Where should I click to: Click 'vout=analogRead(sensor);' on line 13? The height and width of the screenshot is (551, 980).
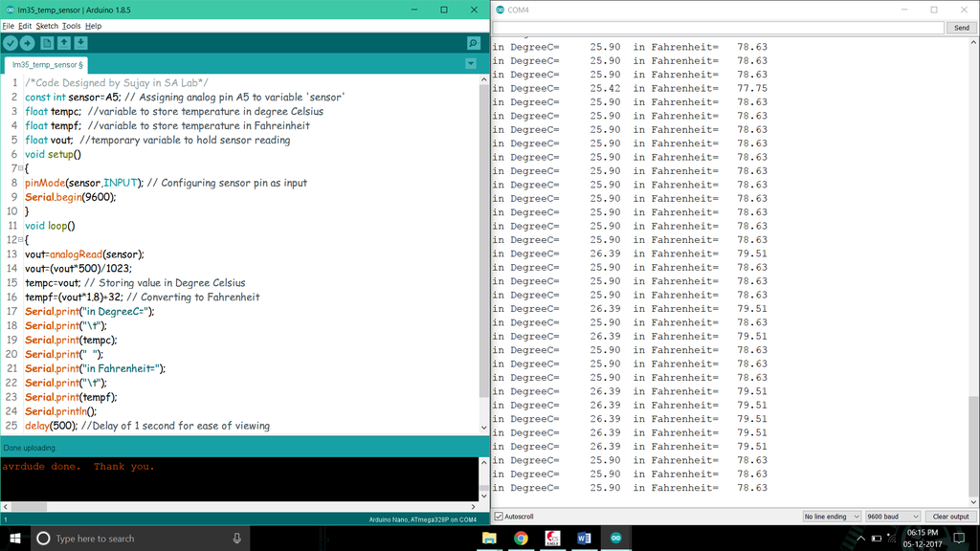click(84, 254)
